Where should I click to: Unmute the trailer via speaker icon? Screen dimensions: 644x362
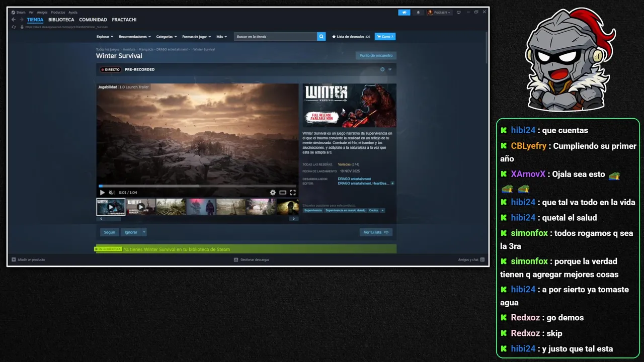[112, 193]
